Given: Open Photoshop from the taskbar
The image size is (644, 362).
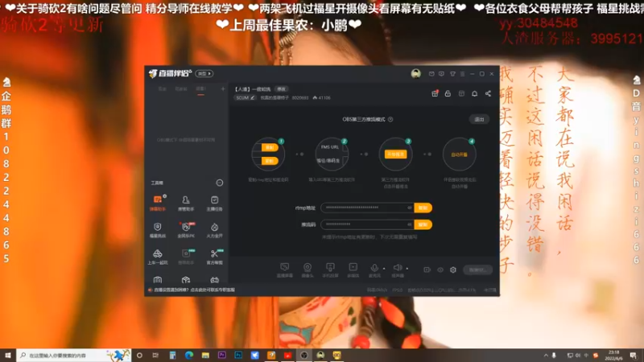Looking at the screenshot, I should pos(238,356).
